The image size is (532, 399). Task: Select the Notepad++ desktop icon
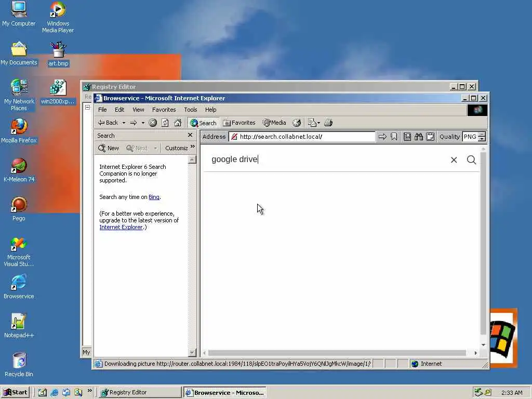pyautogui.click(x=19, y=326)
